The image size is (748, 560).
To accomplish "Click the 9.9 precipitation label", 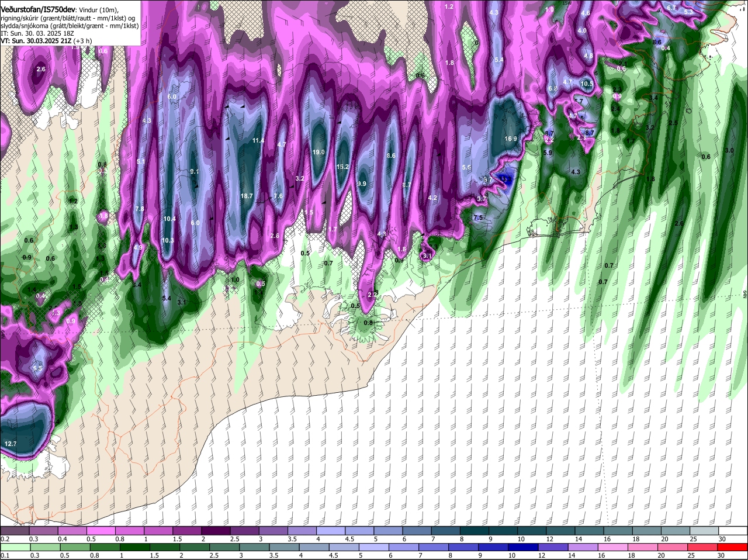I will pos(362,184).
